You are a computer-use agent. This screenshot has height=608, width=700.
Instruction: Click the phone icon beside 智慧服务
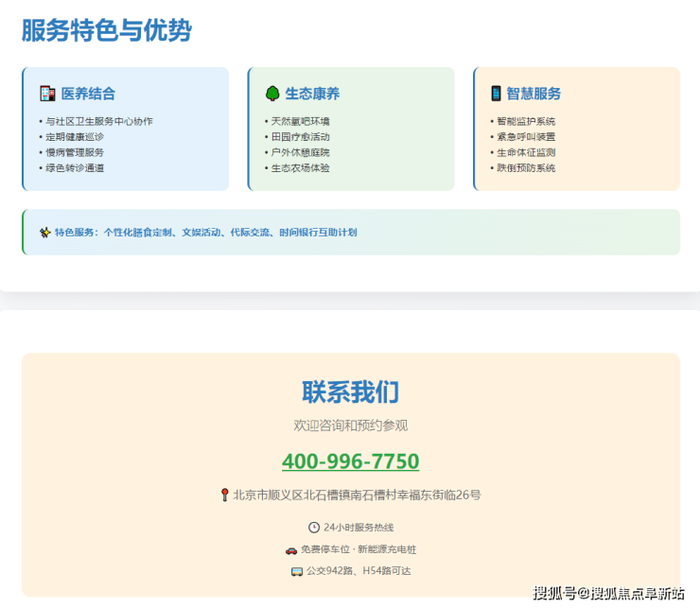(x=496, y=94)
